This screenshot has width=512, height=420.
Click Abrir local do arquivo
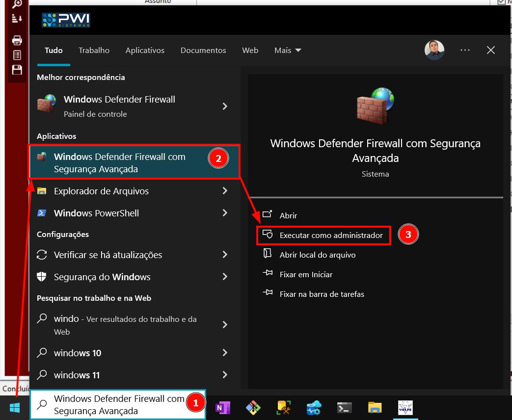click(x=317, y=255)
